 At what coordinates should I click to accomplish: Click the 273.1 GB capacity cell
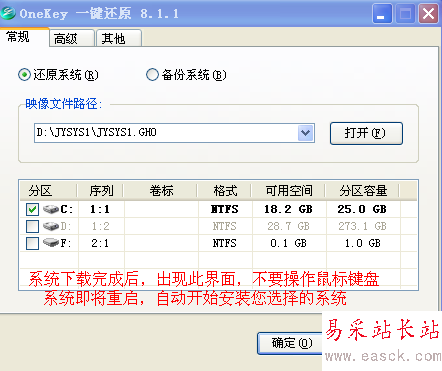362,226
